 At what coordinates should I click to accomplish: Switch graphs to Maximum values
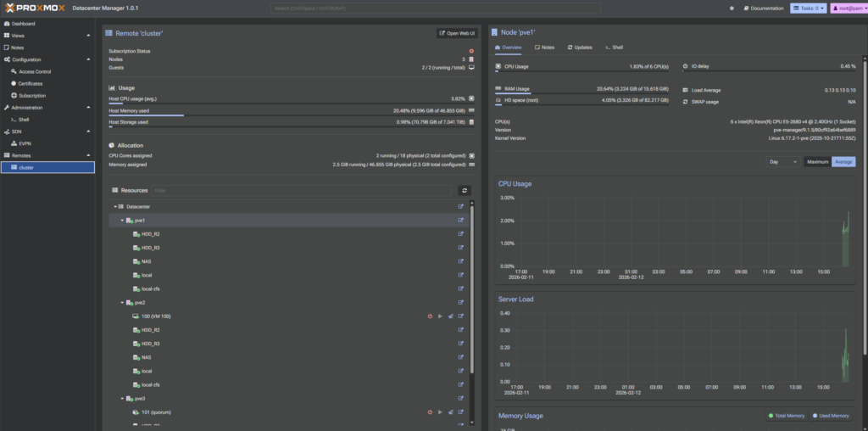click(818, 162)
